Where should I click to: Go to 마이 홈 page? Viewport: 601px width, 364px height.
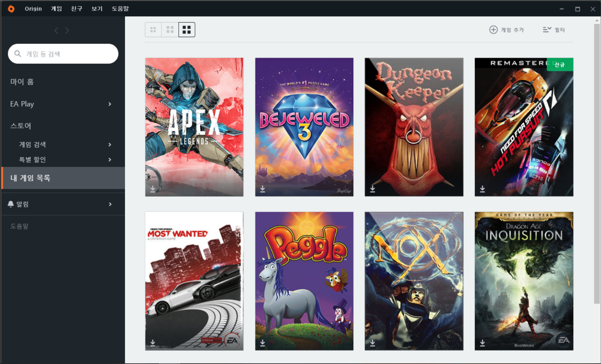click(22, 82)
